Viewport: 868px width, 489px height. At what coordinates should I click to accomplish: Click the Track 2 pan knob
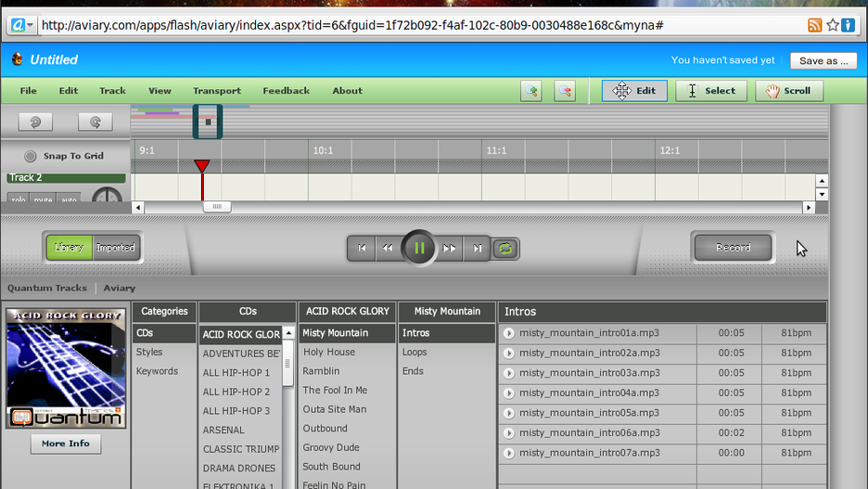coord(107,196)
